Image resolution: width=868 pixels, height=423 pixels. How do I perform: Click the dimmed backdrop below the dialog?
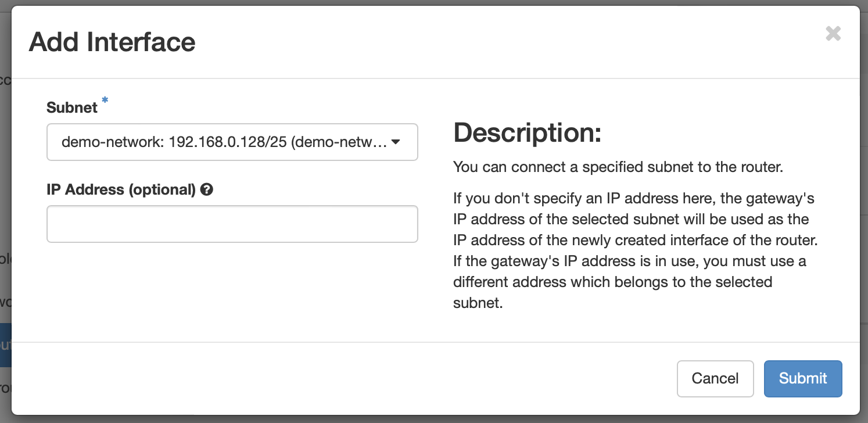tap(434, 419)
